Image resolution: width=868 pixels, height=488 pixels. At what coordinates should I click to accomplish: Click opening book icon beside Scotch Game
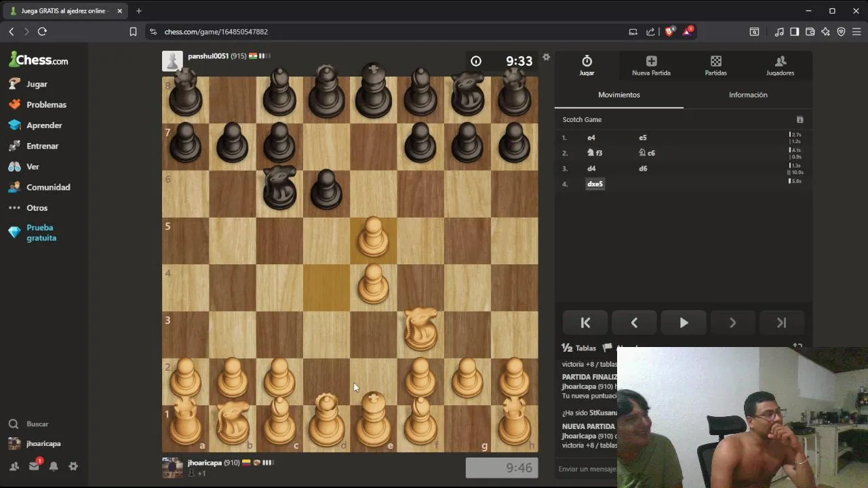800,119
